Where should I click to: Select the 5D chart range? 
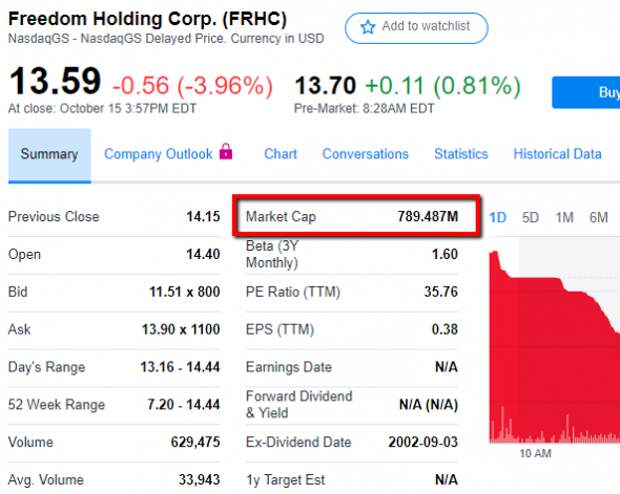pos(530,218)
